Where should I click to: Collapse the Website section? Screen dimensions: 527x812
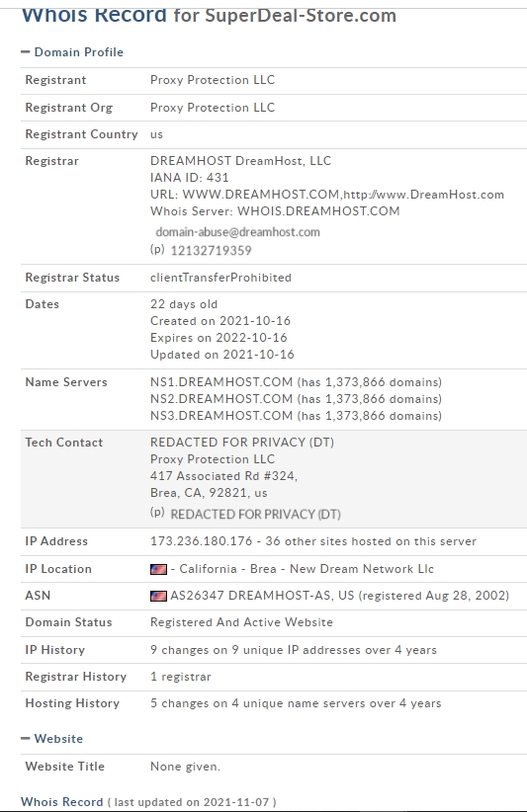[x=51, y=739]
